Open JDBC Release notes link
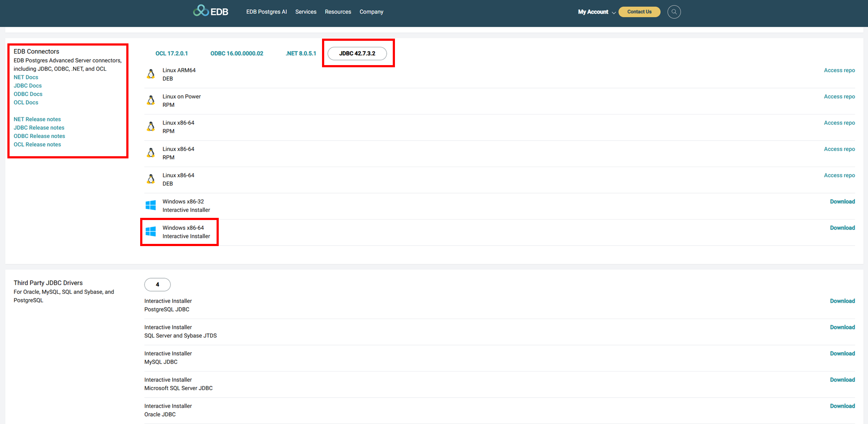Viewport: 868px width, 424px height. tap(39, 128)
